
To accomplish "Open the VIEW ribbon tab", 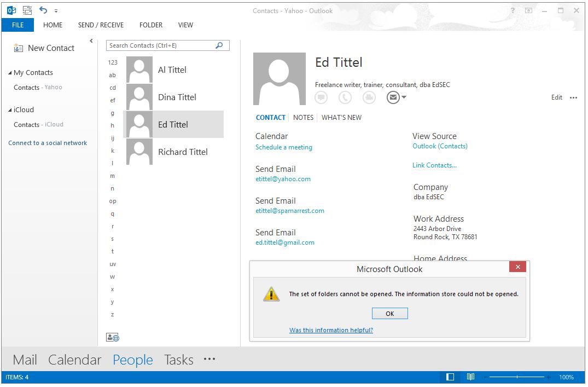I will click(185, 25).
